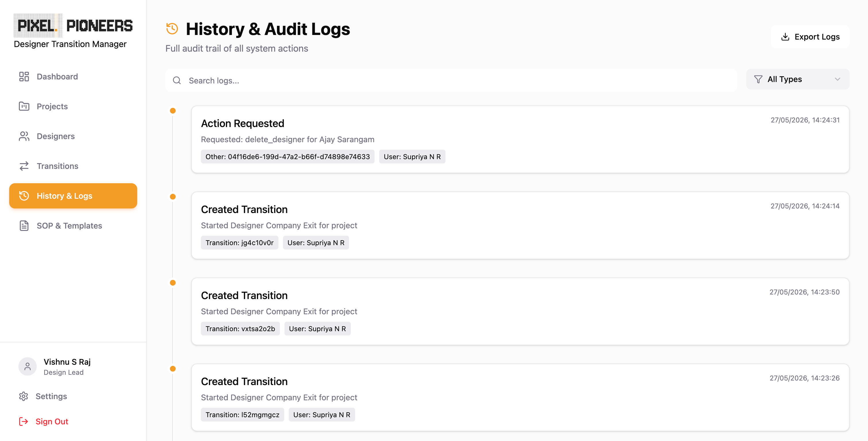868x441 pixels.
Task: Select the timeline dot for the 14:23:26 entry
Action: (173, 369)
